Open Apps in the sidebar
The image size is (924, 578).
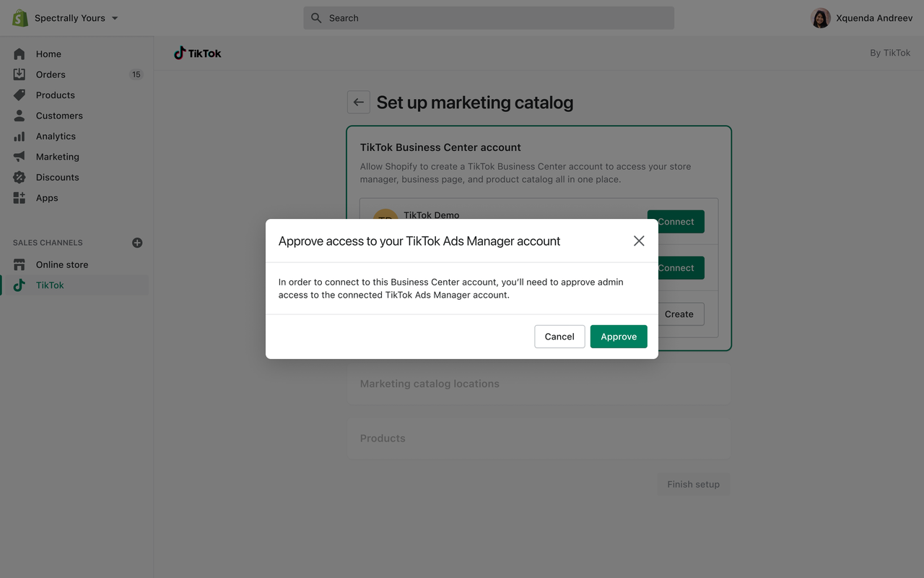(x=47, y=198)
